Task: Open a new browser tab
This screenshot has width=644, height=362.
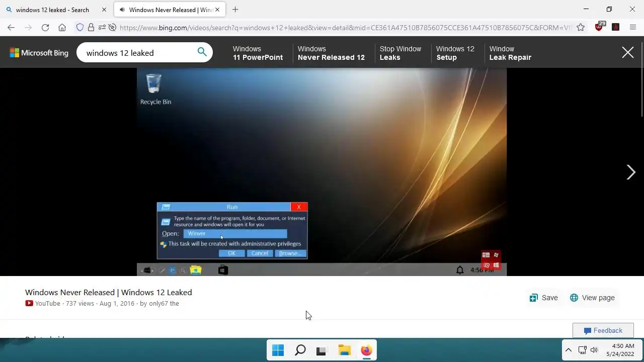Action: pyautogui.click(x=235, y=10)
